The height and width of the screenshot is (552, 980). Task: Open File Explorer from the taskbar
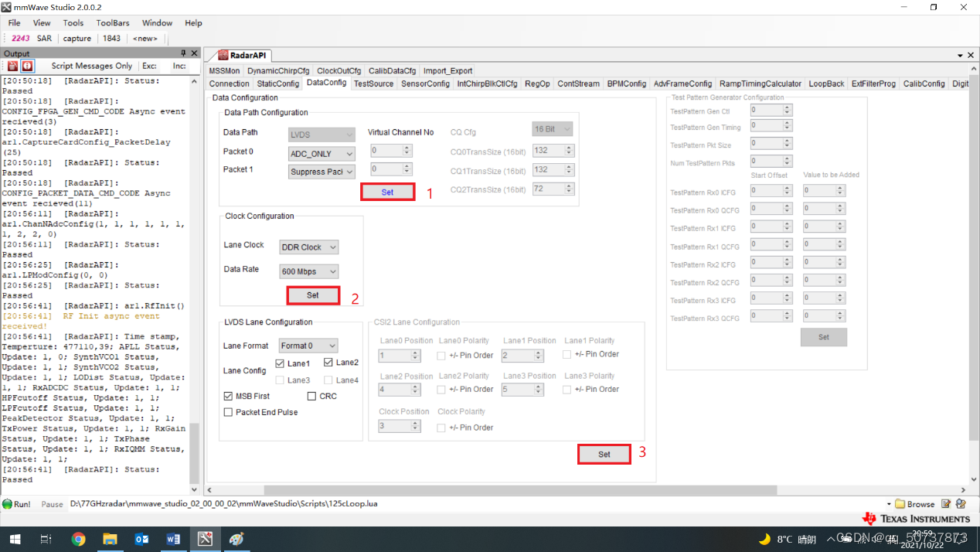coord(110,539)
